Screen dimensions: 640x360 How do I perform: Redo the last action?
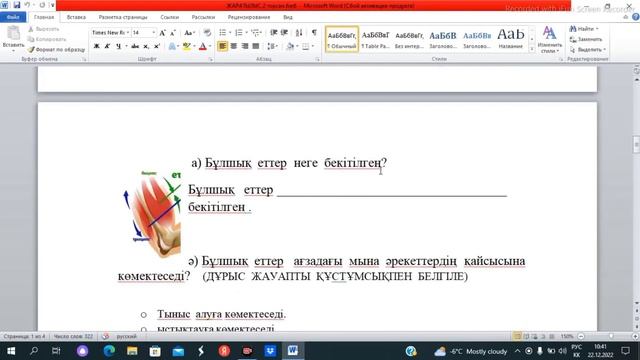[x=42, y=5]
